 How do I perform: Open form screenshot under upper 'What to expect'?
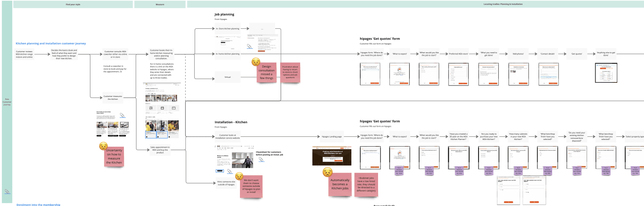(399, 74)
